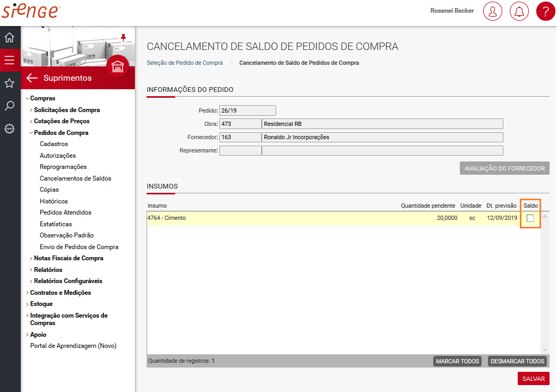Open Envio de Pedidos de Compra

79,247
